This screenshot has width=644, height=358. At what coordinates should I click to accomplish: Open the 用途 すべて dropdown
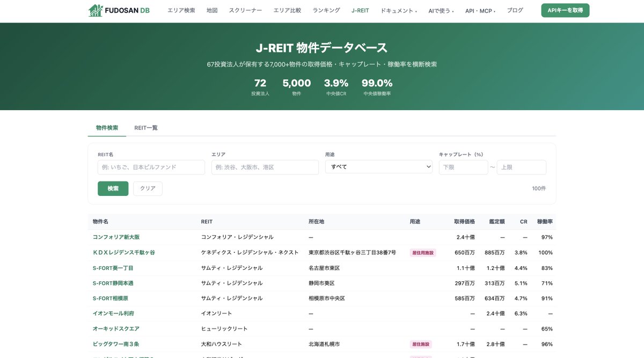(x=379, y=167)
